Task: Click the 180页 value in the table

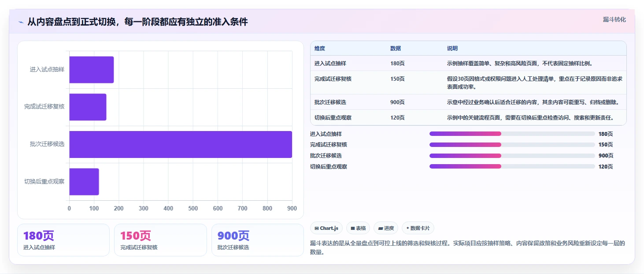Action: tap(397, 64)
